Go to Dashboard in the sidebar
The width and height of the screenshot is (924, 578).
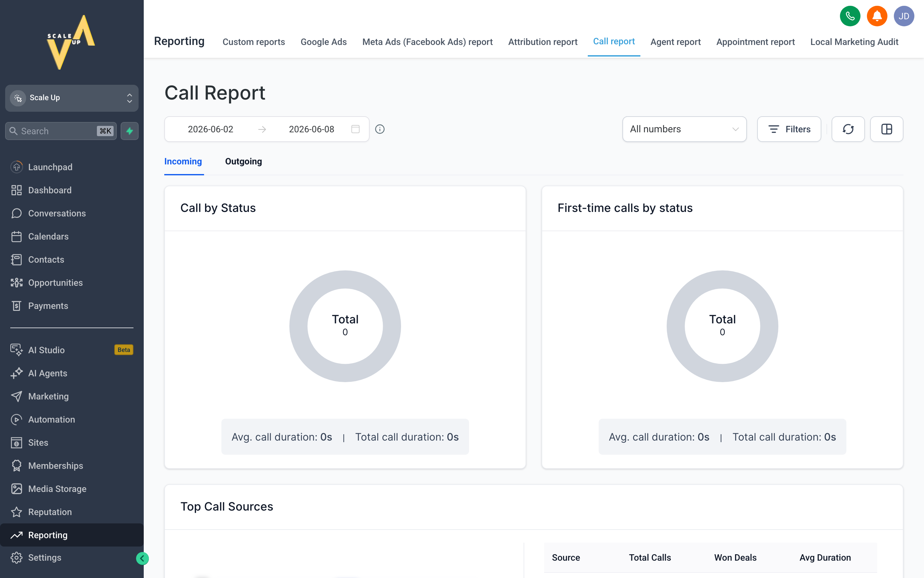(x=72, y=190)
